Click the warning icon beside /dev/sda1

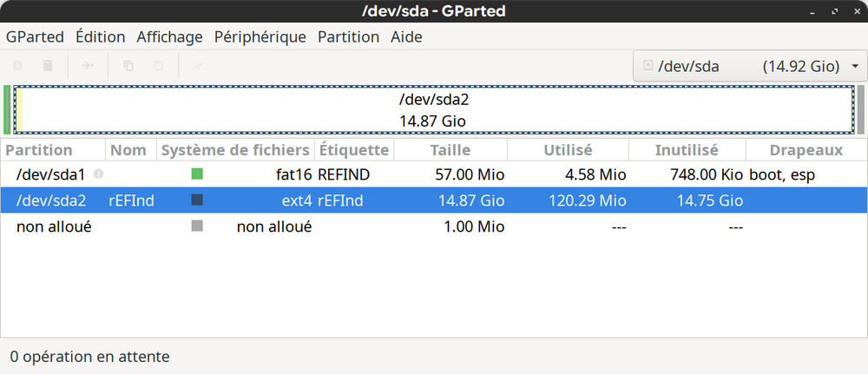click(99, 174)
